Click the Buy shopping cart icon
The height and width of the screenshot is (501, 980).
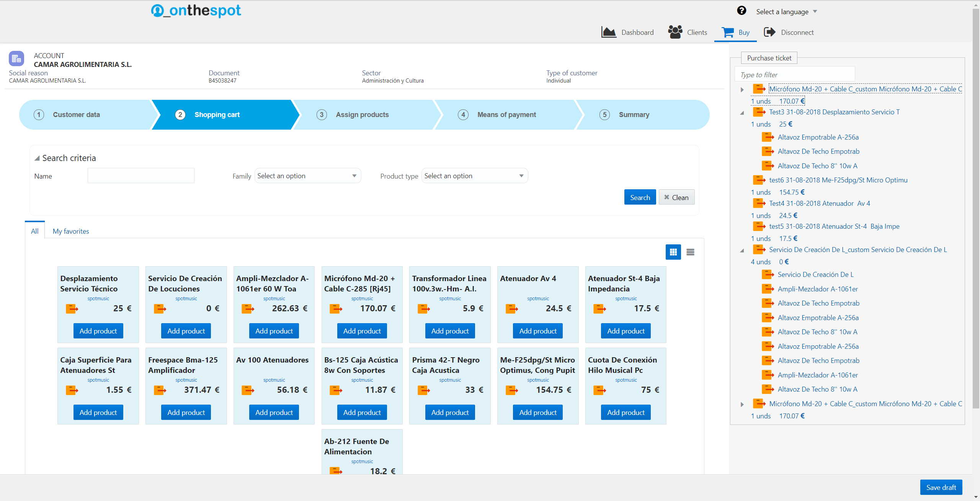[728, 32]
